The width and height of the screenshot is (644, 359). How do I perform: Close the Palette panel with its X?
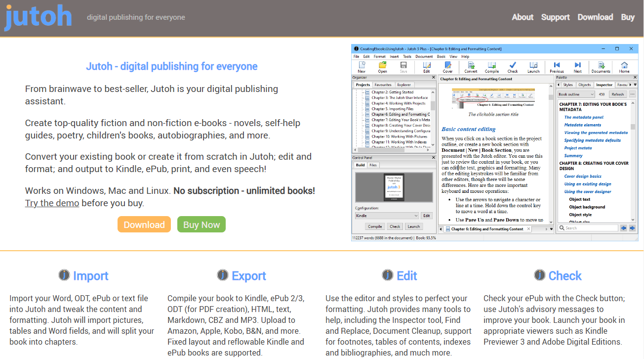click(635, 78)
